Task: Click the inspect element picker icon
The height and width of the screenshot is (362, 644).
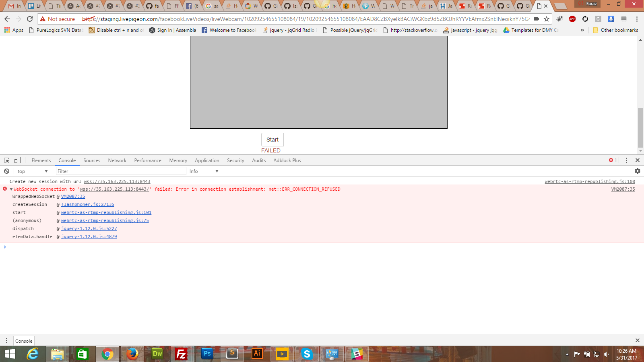Action: pyautogui.click(x=7, y=160)
